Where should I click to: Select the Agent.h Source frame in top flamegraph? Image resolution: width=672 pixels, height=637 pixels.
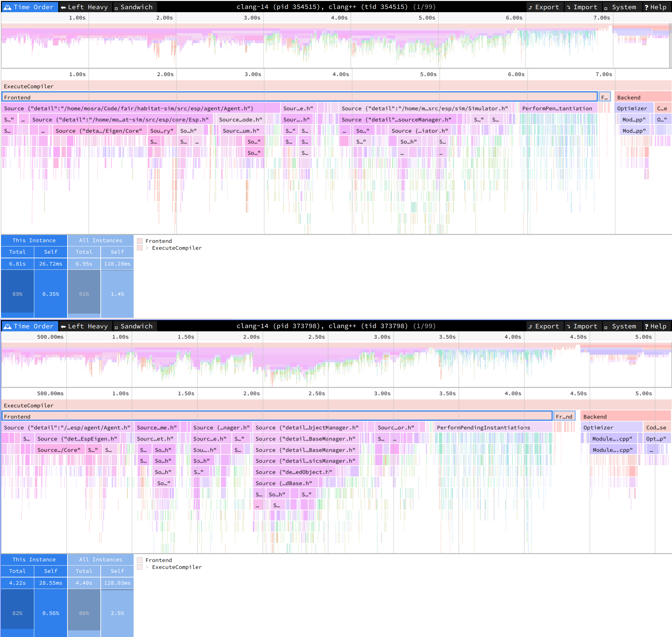pos(141,108)
